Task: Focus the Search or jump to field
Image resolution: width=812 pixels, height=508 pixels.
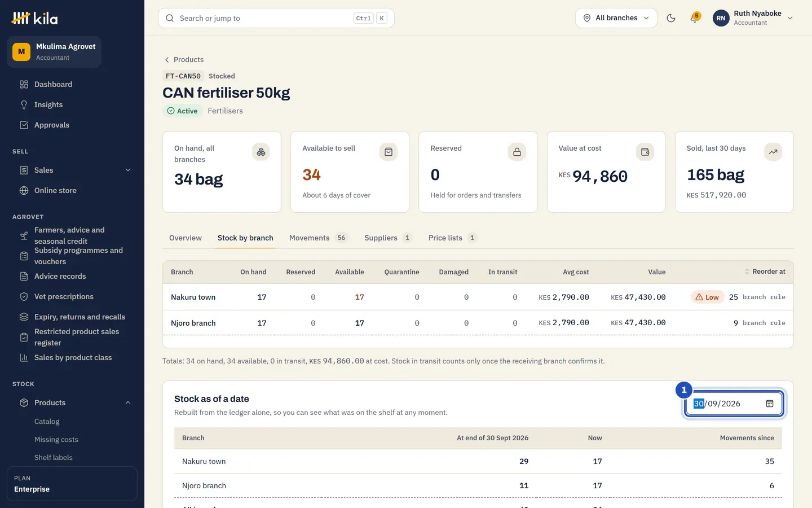Action: click(276, 18)
